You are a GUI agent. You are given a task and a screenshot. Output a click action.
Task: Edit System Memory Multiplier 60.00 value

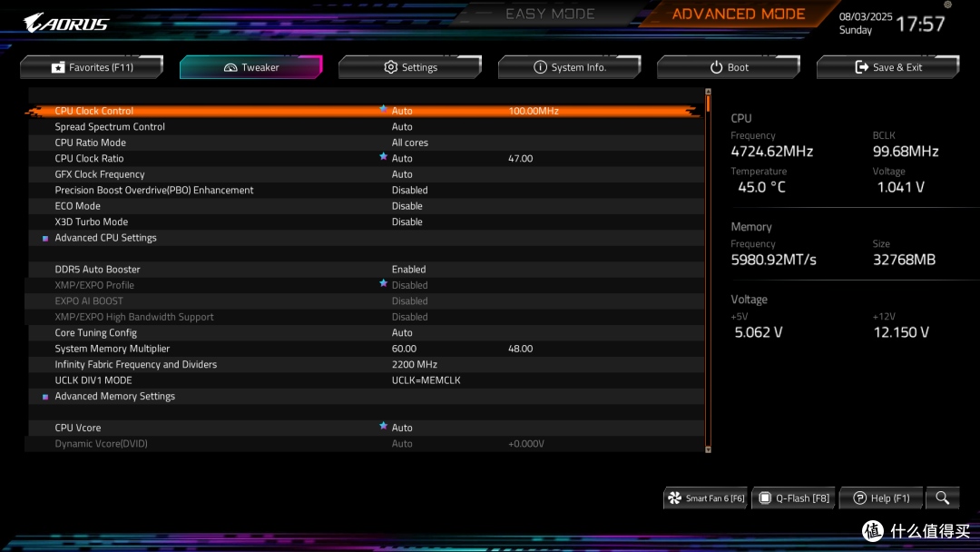[404, 349]
